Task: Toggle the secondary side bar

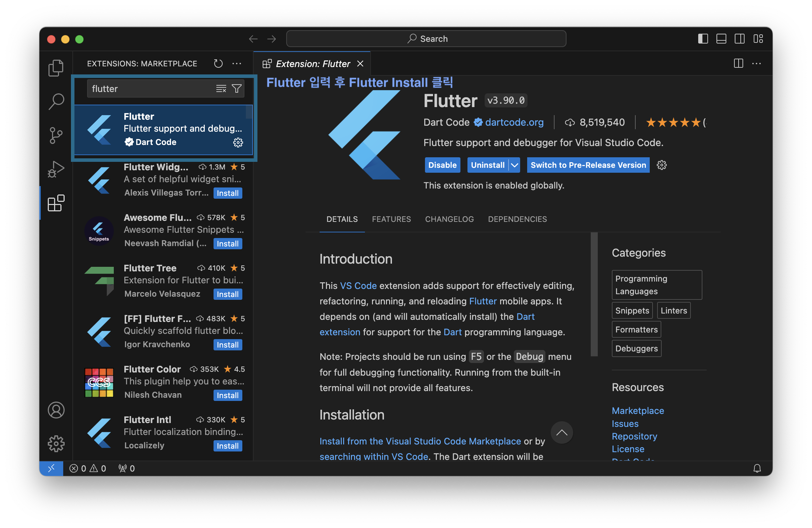Action: click(740, 39)
